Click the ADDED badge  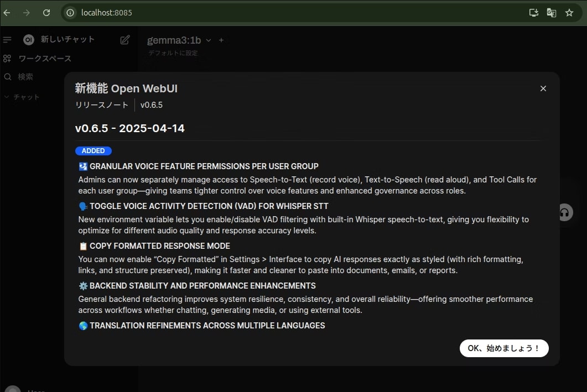93,151
